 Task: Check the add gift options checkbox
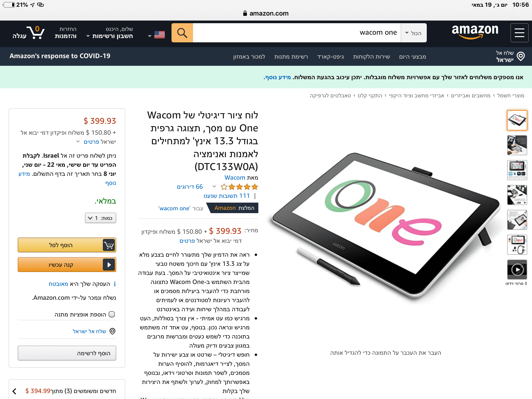[x=112, y=314]
